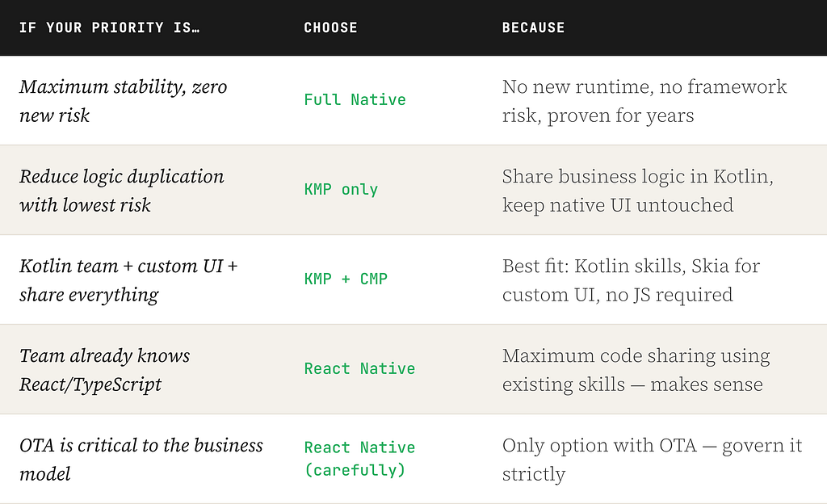Select the green 'KMP only' option text
Screen dimensions: 827x504
341,189
